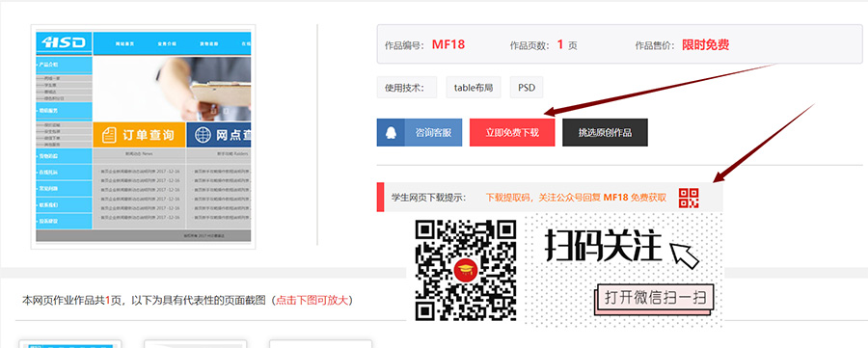
Task: Click the 作品页数 label
Action: click(x=529, y=45)
